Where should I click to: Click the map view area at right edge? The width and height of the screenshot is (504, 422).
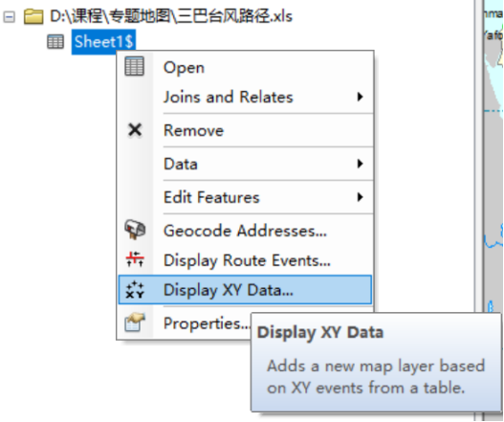tap(493, 154)
